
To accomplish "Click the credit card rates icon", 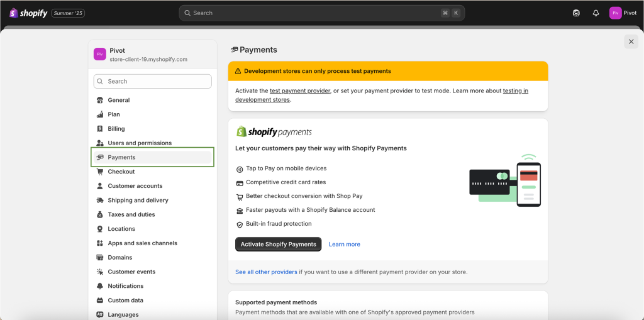I will (240, 183).
